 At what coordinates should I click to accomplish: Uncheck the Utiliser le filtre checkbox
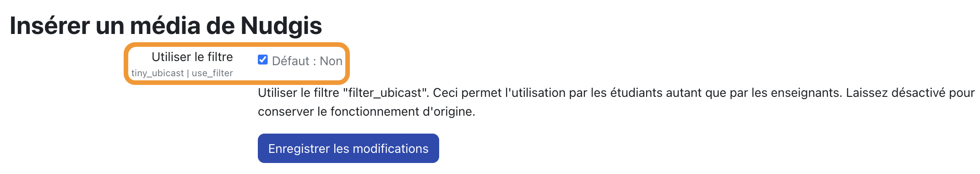point(262,60)
